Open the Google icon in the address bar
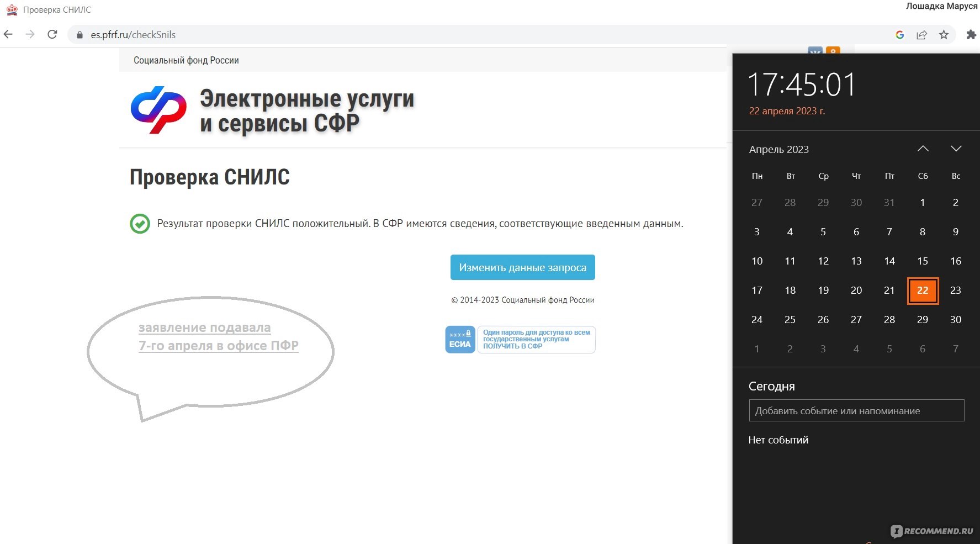The width and height of the screenshot is (980, 544). (899, 35)
